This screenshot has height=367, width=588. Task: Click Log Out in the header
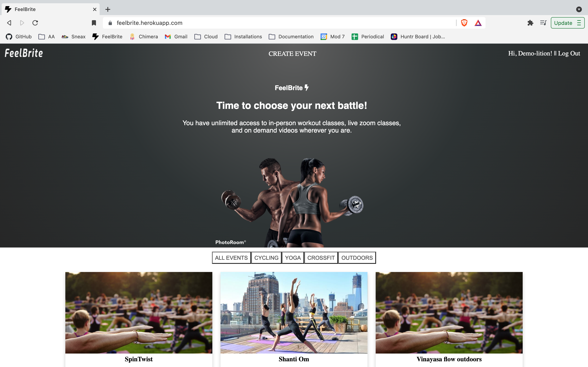click(569, 53)
